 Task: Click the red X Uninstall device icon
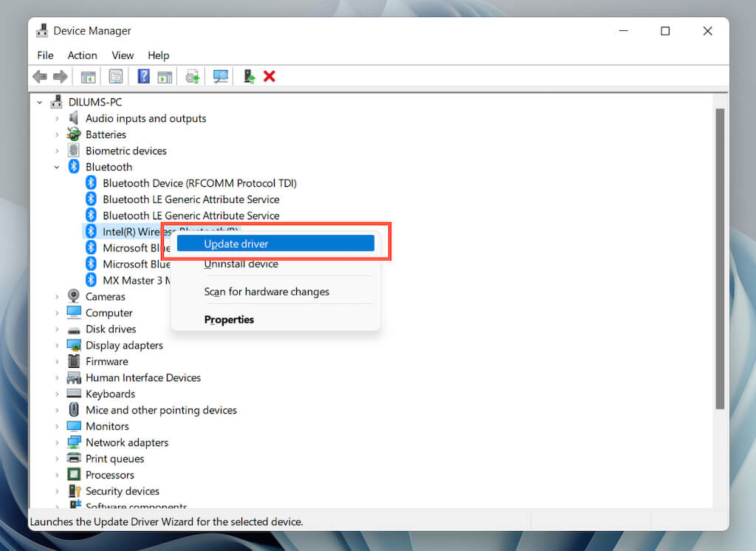(x=269, y=76)
